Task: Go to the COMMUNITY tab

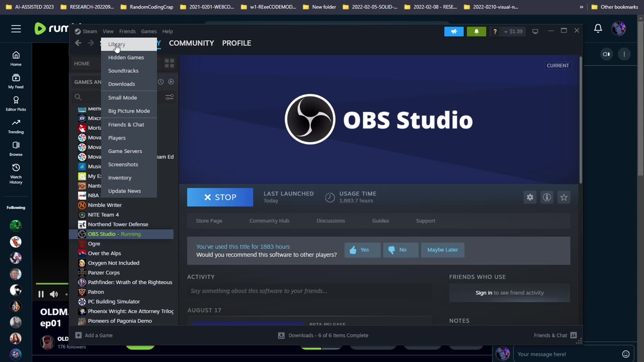Action: click(x=191, y=43)
